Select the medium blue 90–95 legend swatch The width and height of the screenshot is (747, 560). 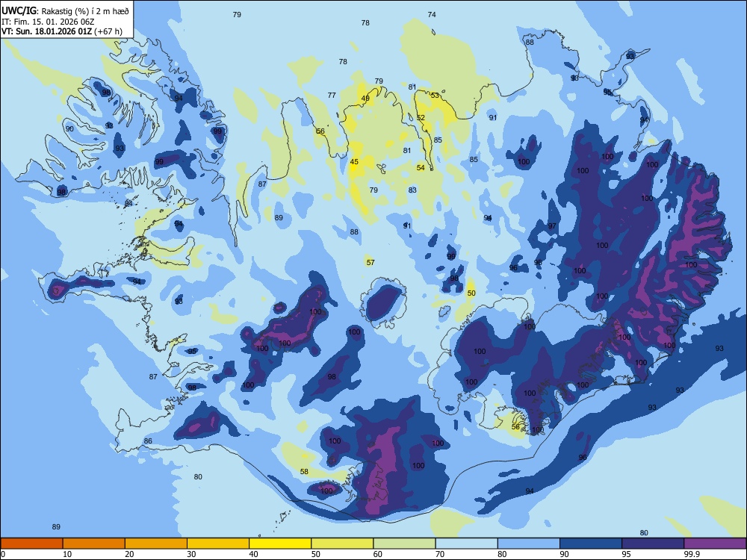pyautogui.click(x=591, y=544)
